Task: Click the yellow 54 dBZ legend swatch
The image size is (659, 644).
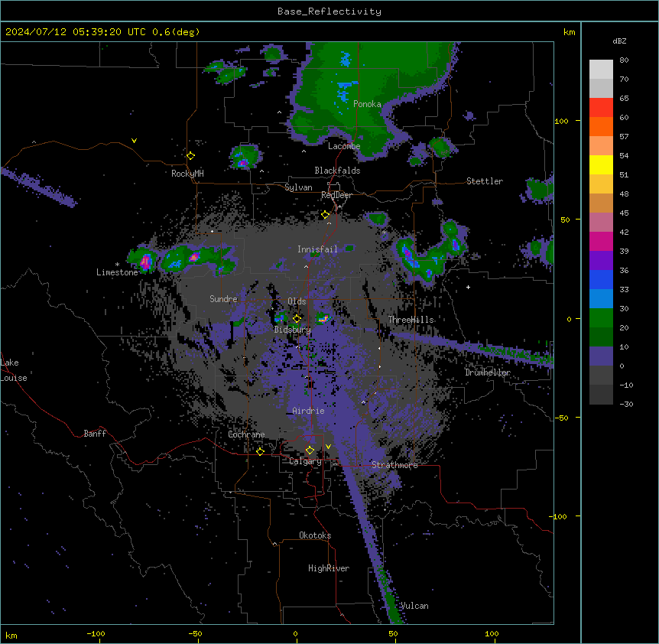Action: [601, 164]
